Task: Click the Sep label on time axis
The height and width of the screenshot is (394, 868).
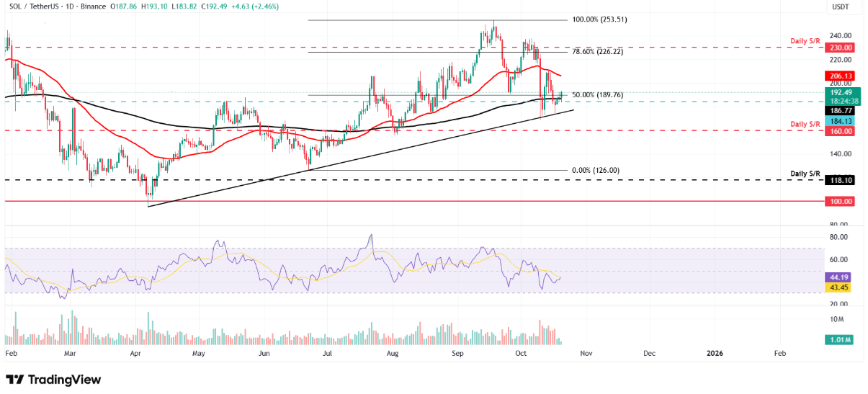Action: click(x=458, y=354)
